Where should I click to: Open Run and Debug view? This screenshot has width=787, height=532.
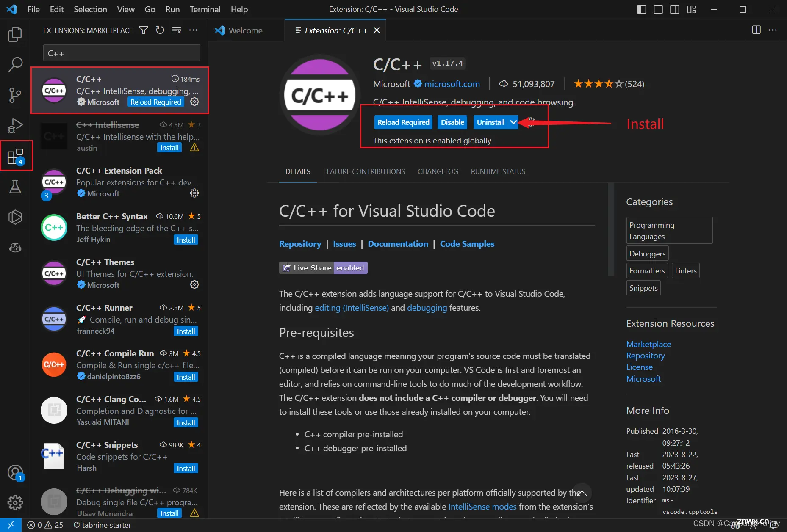(15, 126)
